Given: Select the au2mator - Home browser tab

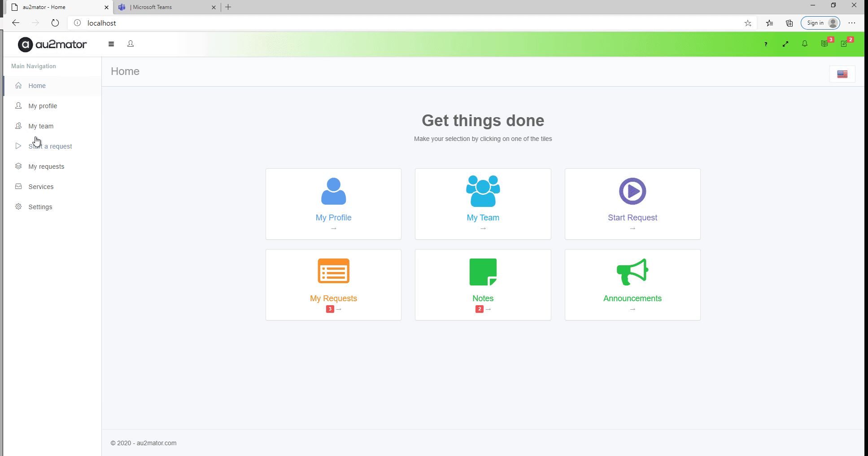Looking at the screenshot, I should pos(58,7).
